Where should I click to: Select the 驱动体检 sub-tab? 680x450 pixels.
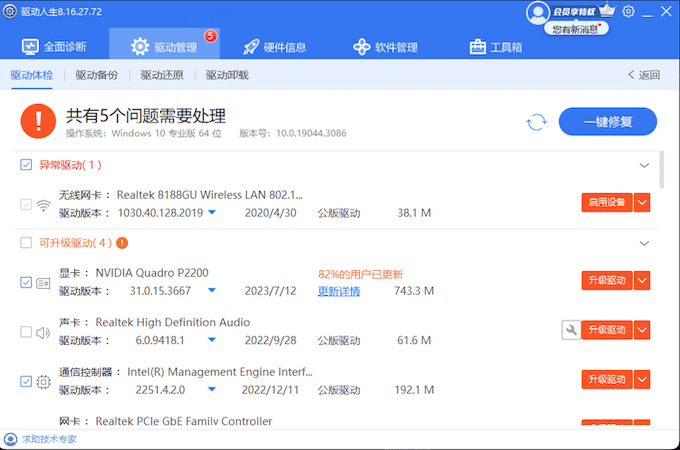pos(32,75)
